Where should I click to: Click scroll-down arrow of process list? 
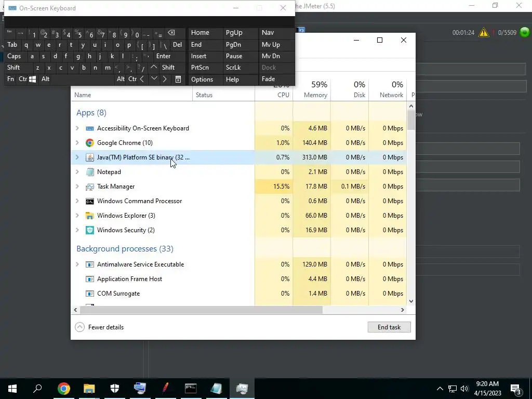[411, 301]
